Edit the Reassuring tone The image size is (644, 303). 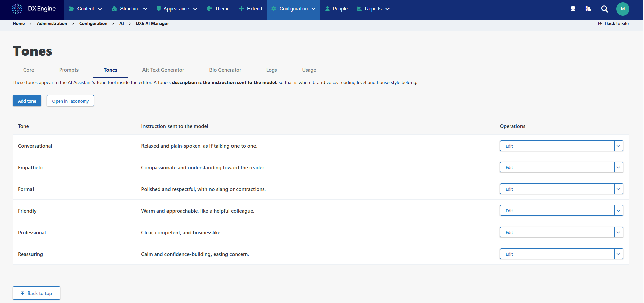tap(557, 254)
